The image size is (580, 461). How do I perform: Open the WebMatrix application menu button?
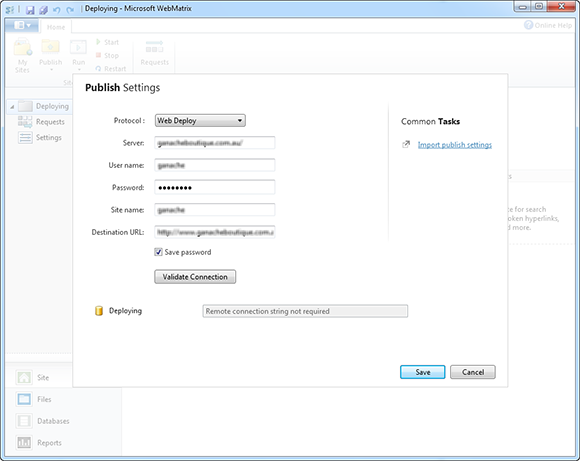[23, 25]
